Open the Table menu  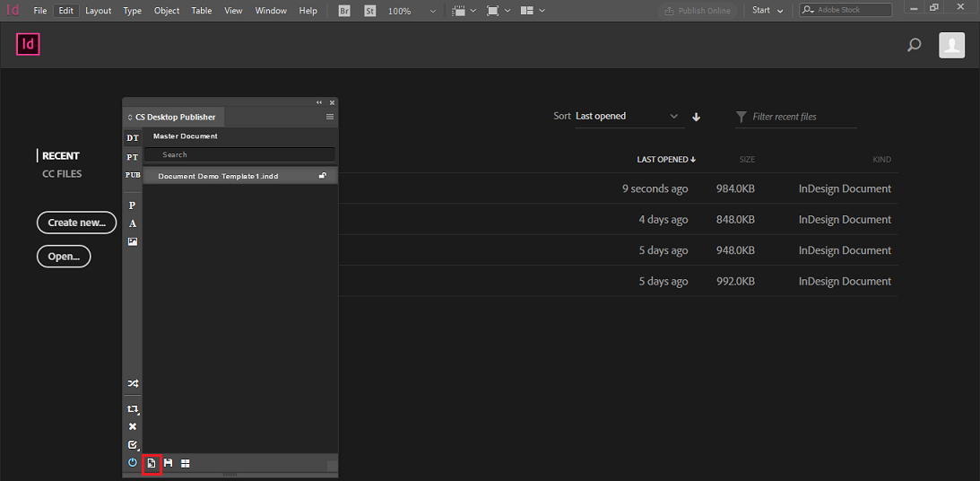[x=201, y=11]
